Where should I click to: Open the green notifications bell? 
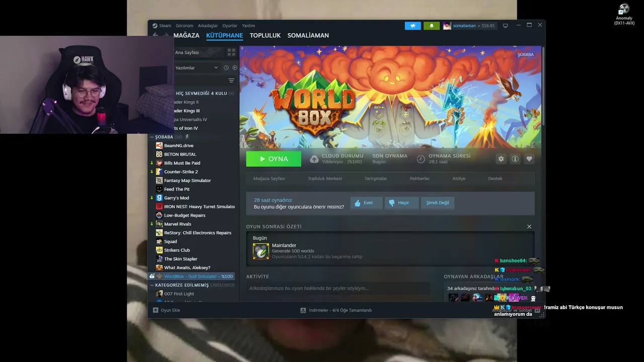[431, 26]
